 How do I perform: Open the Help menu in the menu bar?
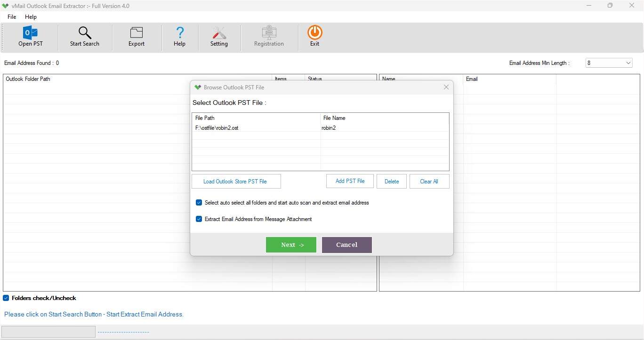coord(31,17)
